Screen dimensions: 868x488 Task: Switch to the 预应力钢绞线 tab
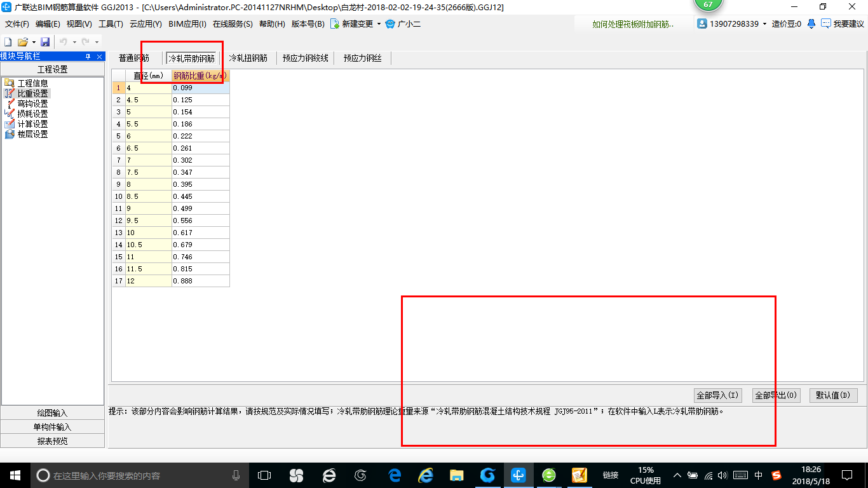click(306, 58)
